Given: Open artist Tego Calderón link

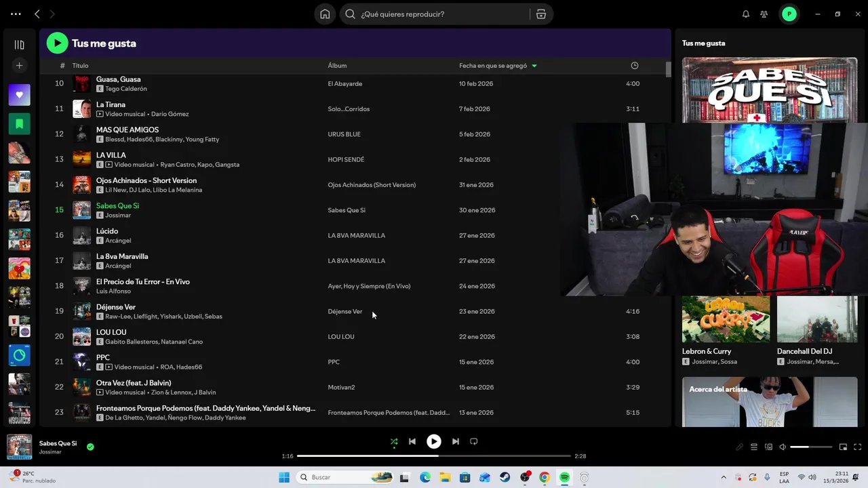Looking at the screenshot, I should click(x=126, y=89).
